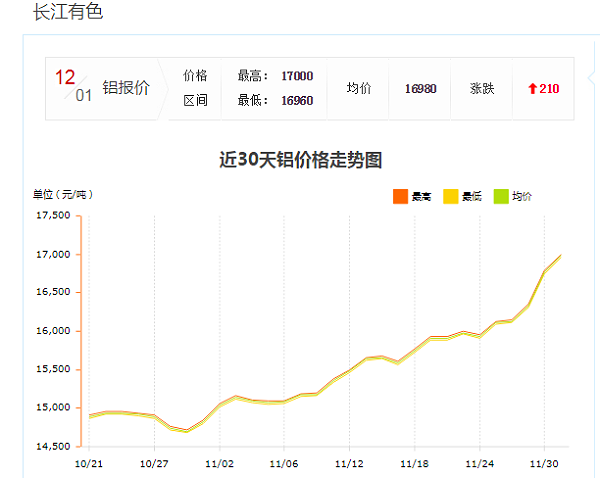Click the lowest price value 16960

point(297,101)
